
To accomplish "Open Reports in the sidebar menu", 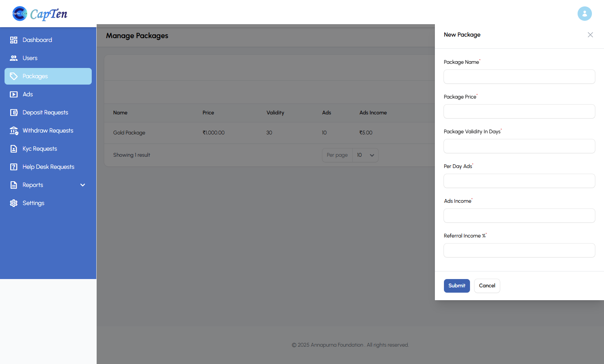I will click(33, 185).
